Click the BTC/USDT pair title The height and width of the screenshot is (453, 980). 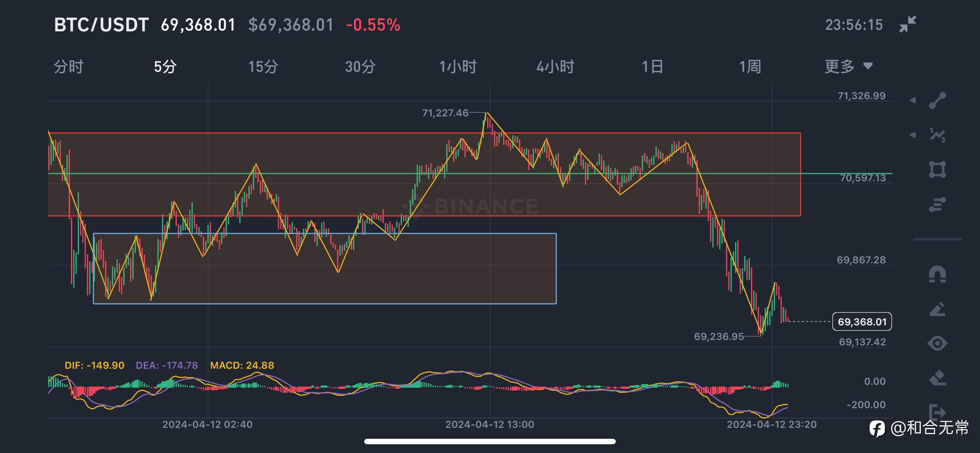pyautogui.click(x=101, y=25)
